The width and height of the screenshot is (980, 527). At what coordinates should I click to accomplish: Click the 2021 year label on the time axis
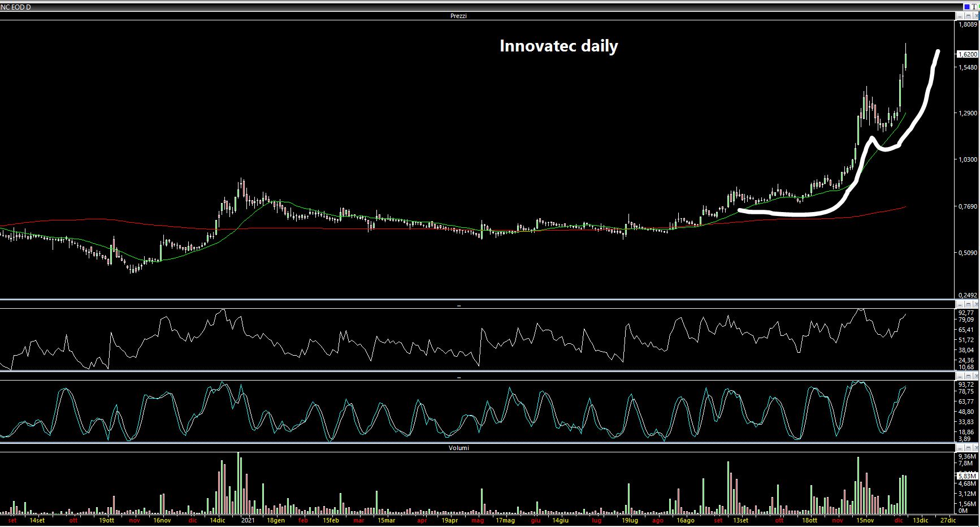(249, 520)
